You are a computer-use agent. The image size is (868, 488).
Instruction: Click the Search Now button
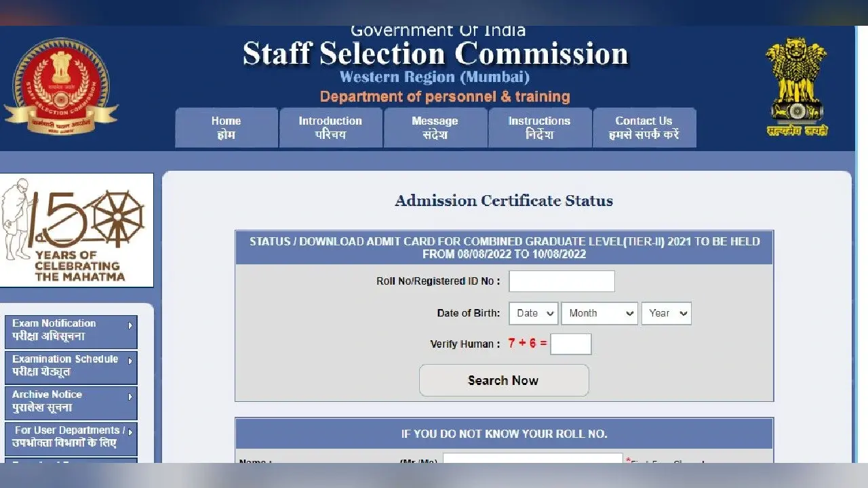(x=504, y=380)
